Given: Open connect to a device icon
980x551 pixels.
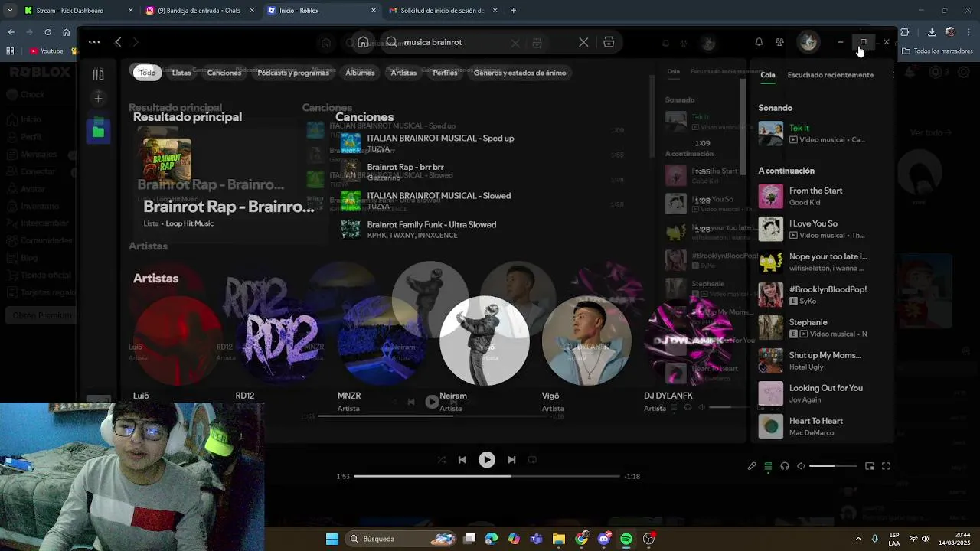Looking at the screenshot, I should point(785,466).
